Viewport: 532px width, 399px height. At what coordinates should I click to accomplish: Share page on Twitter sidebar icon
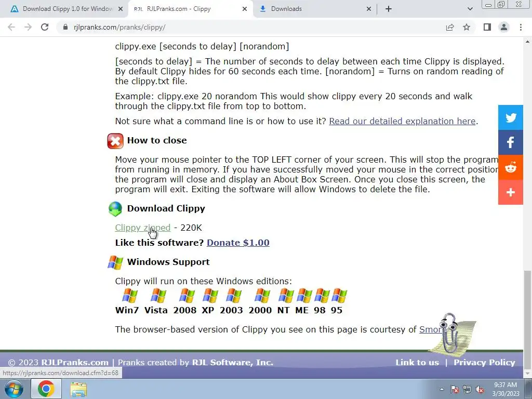point(511,118)
